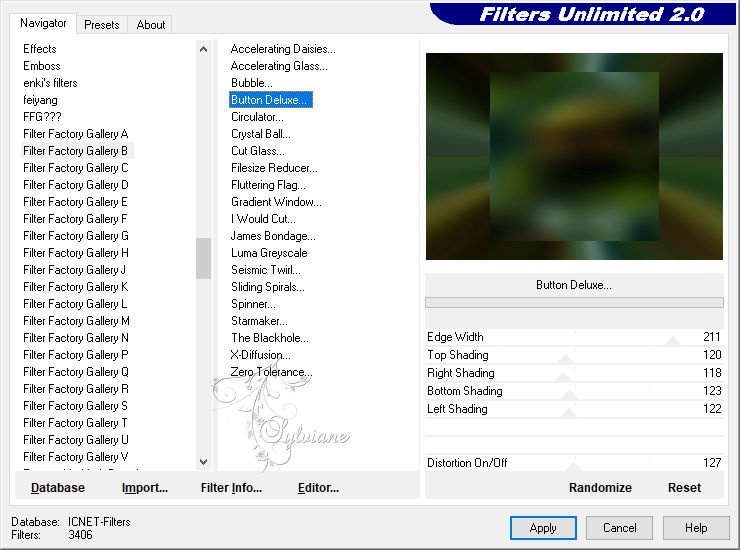Choose the Spinner filter
Image resolution: width=740 pixels, height=550 pixels.
(x=253, y=304)
